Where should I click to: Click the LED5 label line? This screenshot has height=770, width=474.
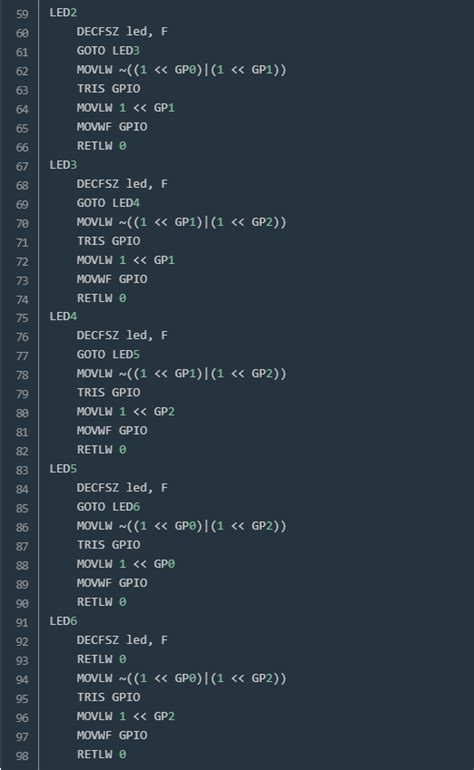point(63,469)
